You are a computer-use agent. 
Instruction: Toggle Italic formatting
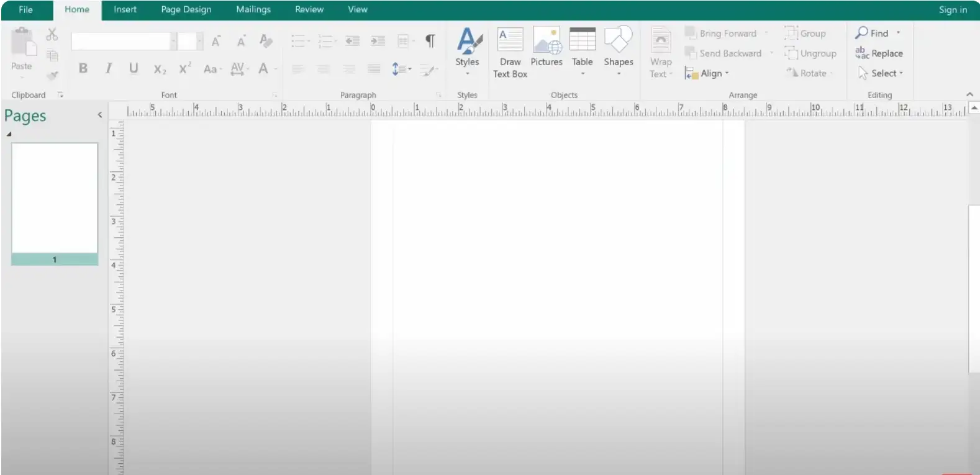coord(109,68)
